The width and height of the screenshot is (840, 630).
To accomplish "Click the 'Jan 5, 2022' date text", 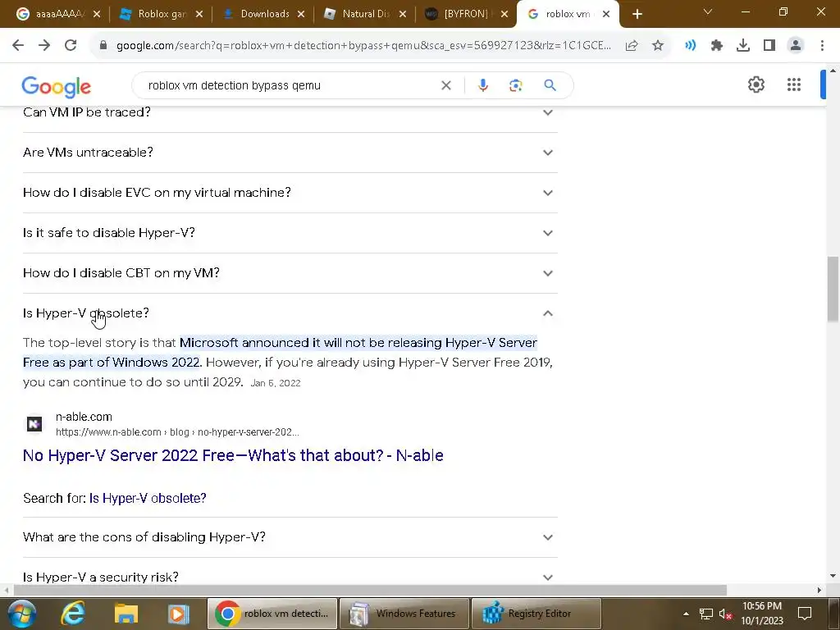I will click(x=276, y=383).
